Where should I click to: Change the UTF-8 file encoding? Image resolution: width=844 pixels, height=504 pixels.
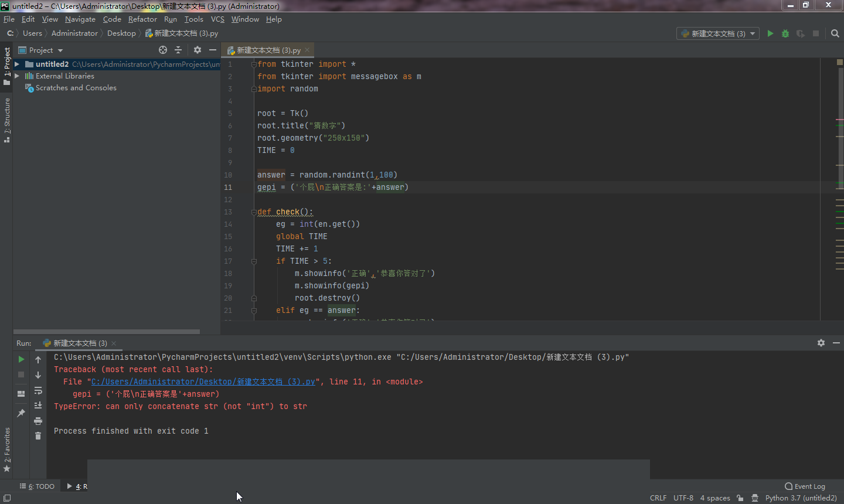coord(683,498)
